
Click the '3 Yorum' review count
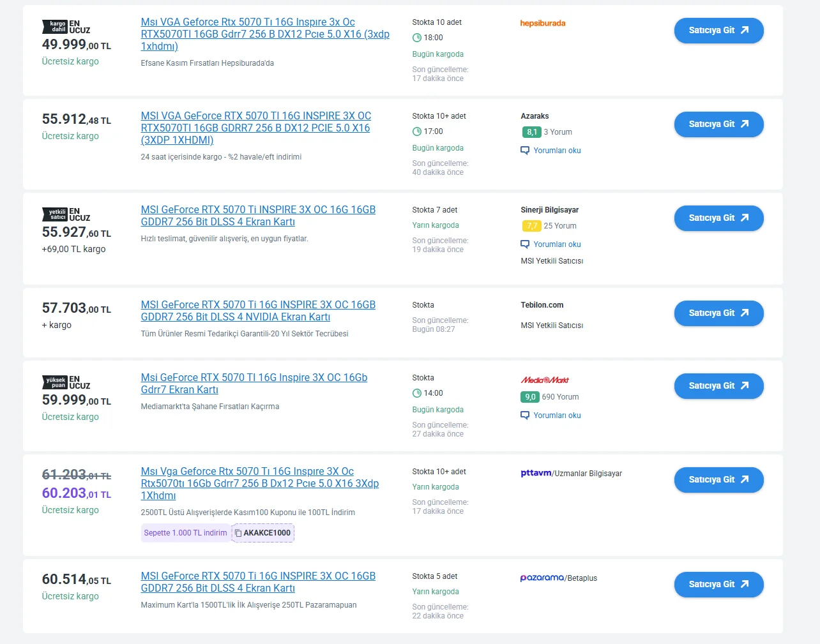pos(558,132)
